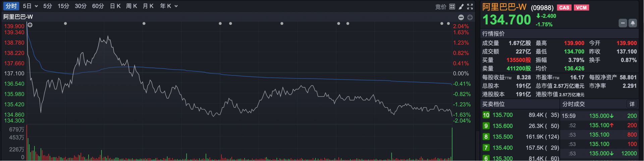Switch to the 日K tab
This screenshot has height=161, width=644.
115,6
